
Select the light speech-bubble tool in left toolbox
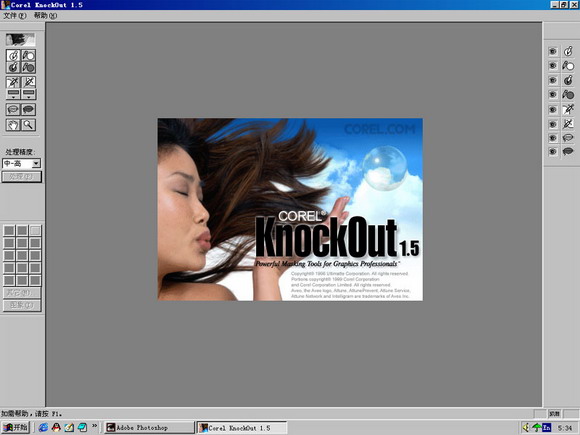13,109
